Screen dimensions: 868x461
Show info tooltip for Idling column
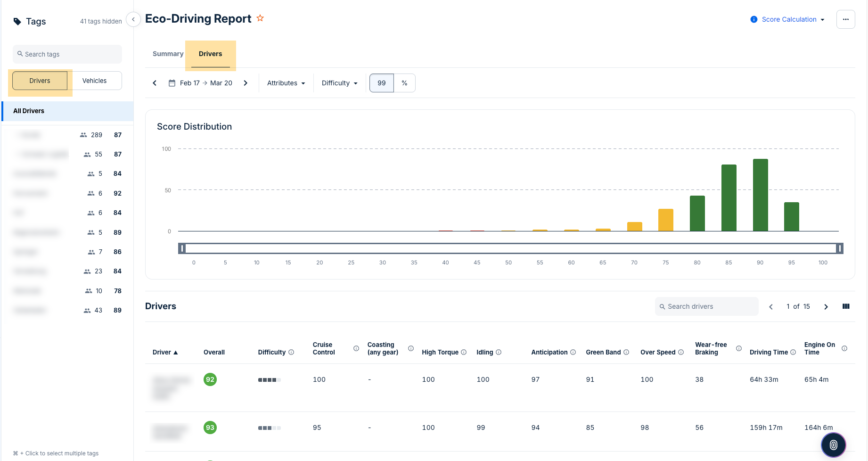(x=499, y=352)
